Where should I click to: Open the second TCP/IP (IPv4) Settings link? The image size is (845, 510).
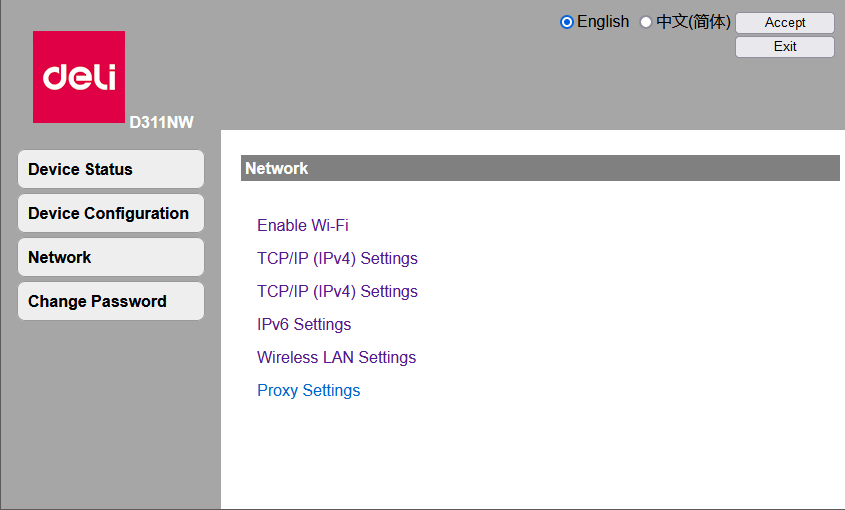337,292
